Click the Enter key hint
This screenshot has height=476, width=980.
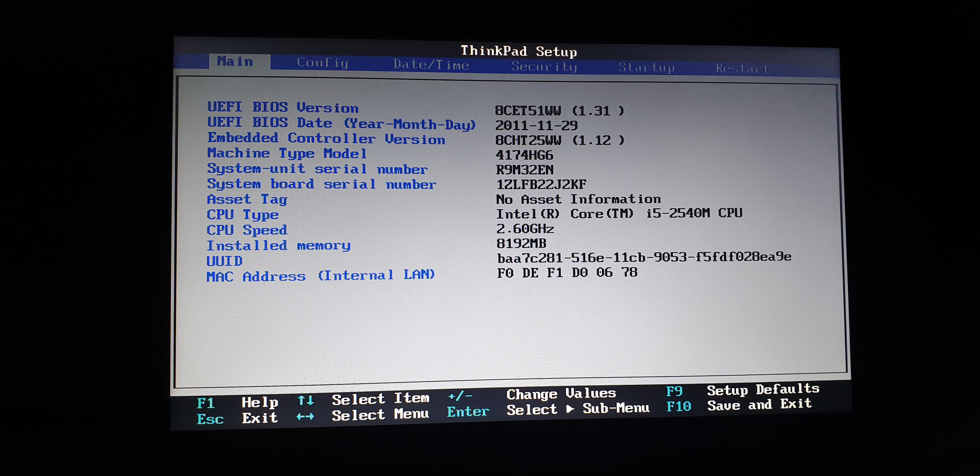coord(468,412)
